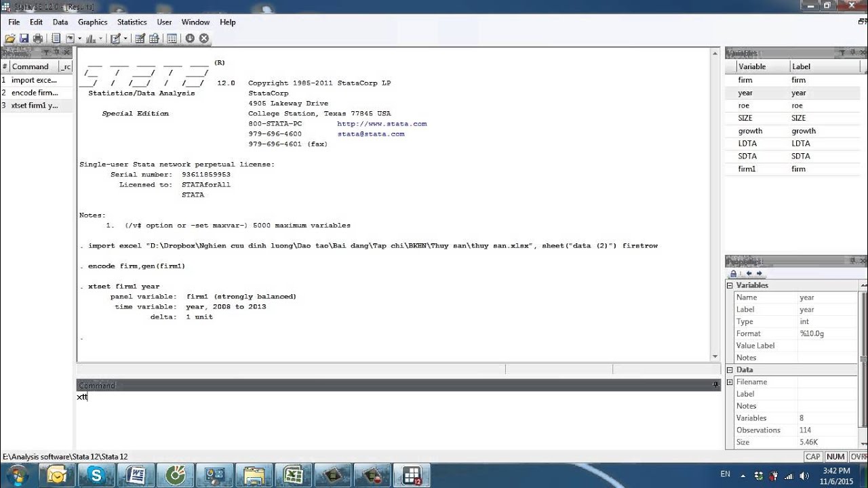Click the Properties previous variable arrow

(749, 273)
